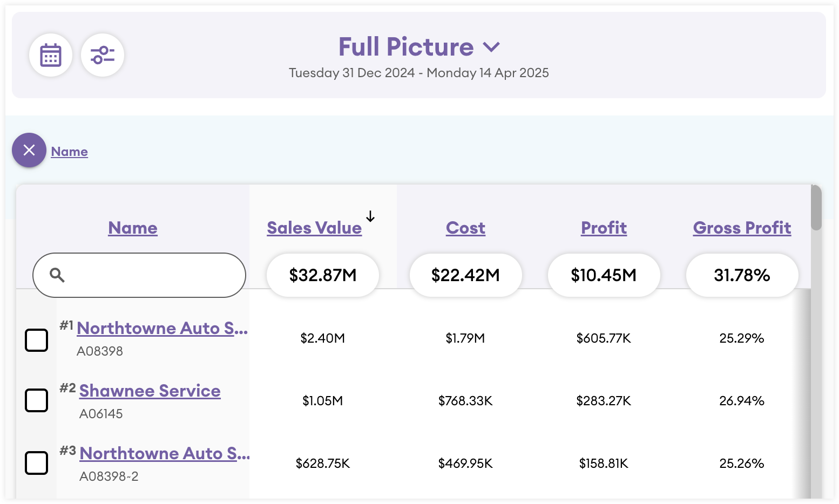Click the magnifier icon in search box

click(x=57, y=275)
